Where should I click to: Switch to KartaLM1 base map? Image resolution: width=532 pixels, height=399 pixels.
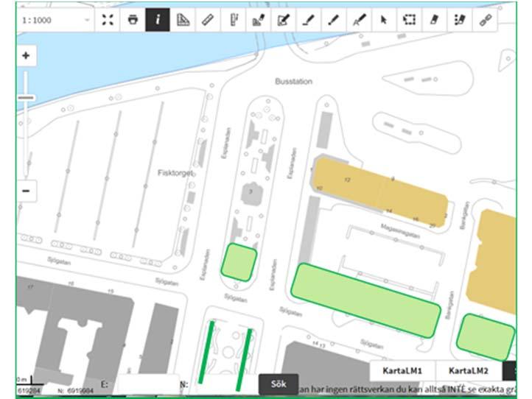[x=402, y=370]
